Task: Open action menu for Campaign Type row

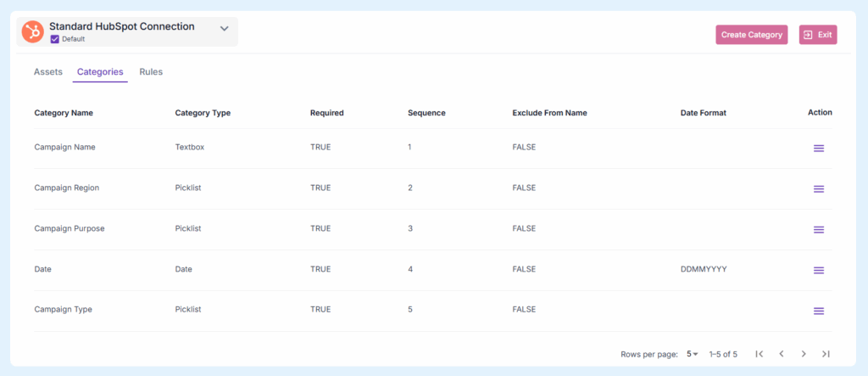Action: (x=819, y=311)
